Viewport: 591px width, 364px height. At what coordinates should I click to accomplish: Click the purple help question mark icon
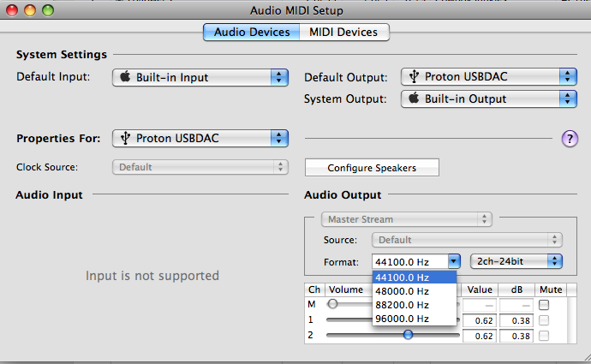[570, 139]
